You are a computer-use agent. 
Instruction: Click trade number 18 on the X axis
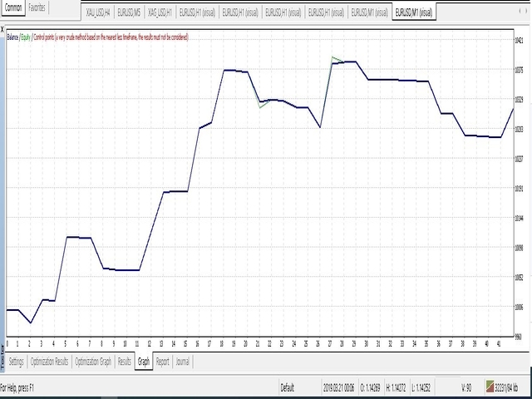(x=222, y=344)
